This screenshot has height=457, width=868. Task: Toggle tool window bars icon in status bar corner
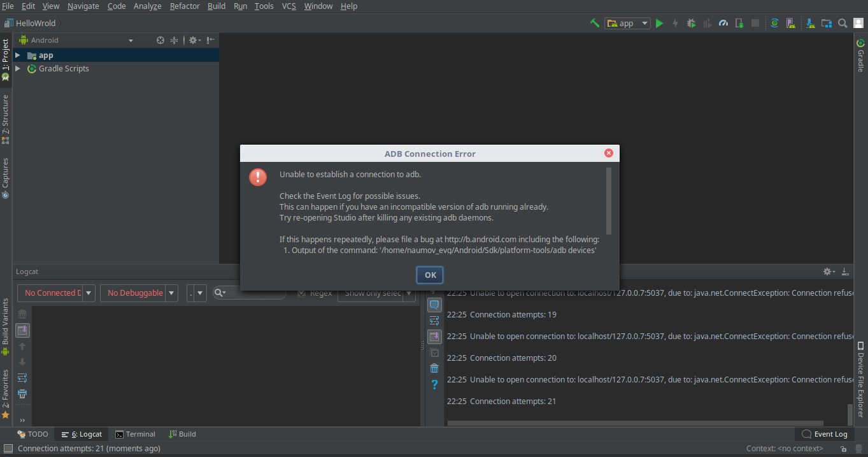coord(7,449)
